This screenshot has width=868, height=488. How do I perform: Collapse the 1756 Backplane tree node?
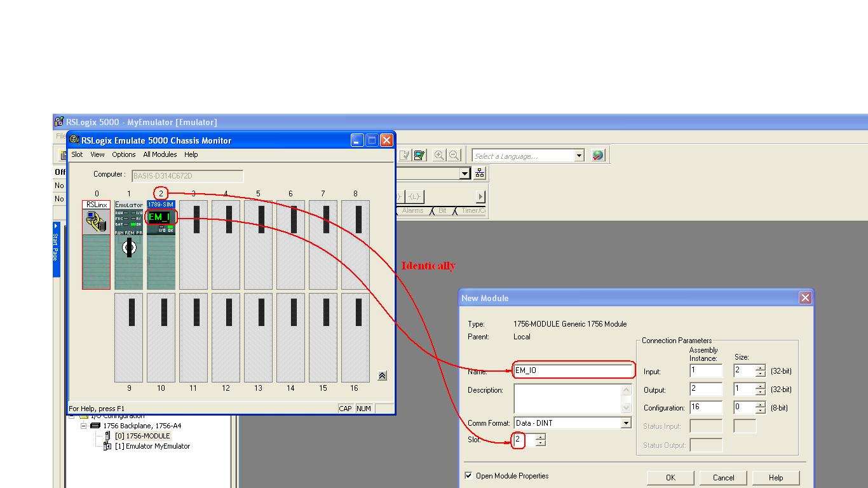click(x=83, y=425)
